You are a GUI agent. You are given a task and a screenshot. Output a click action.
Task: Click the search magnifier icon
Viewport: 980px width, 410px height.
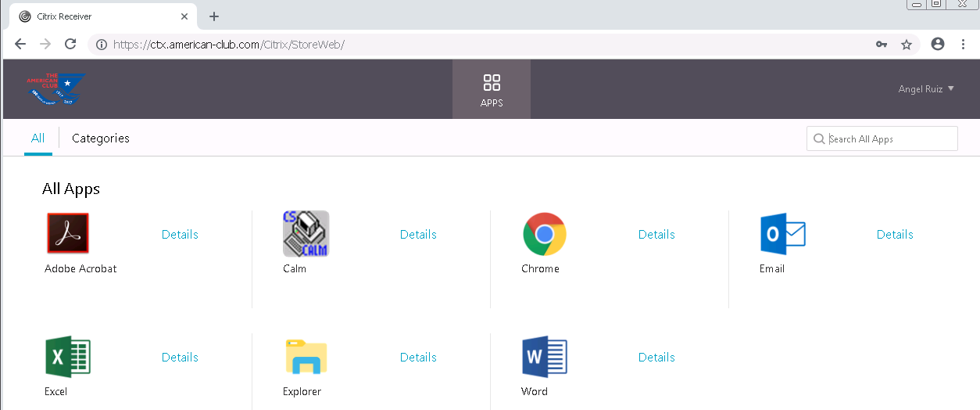tap(819, 139)
